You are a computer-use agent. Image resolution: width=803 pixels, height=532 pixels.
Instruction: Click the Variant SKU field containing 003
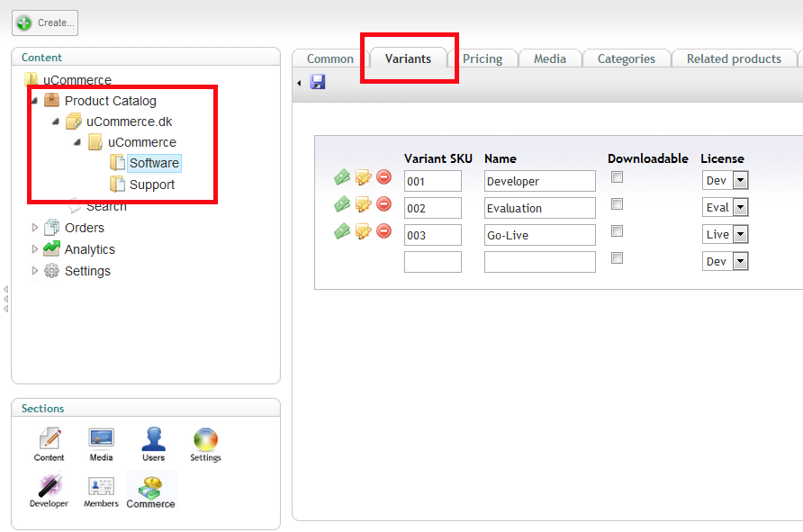coord(433,235)
